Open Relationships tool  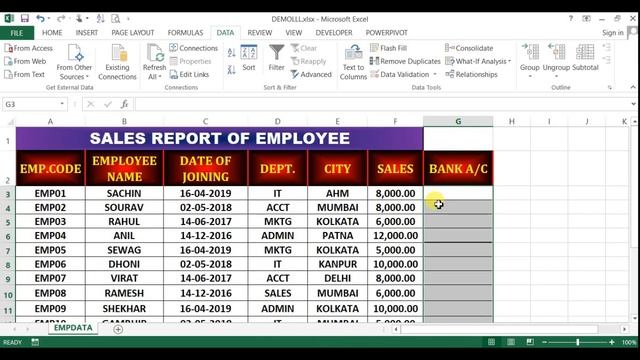471,74
